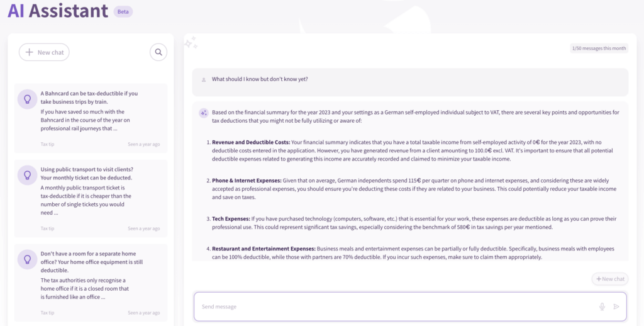
Task: Select the 'What should I know' user message
Action: (x=260, y=79)
